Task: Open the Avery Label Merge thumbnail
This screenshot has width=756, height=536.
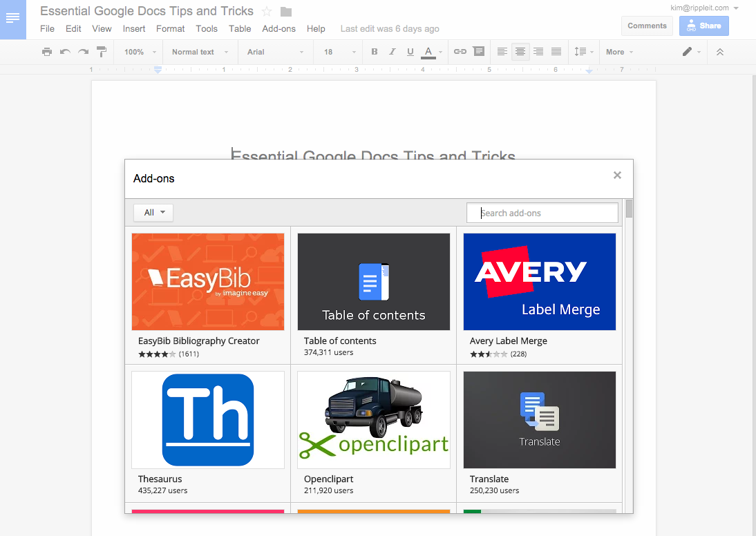Action: [540, 282]
